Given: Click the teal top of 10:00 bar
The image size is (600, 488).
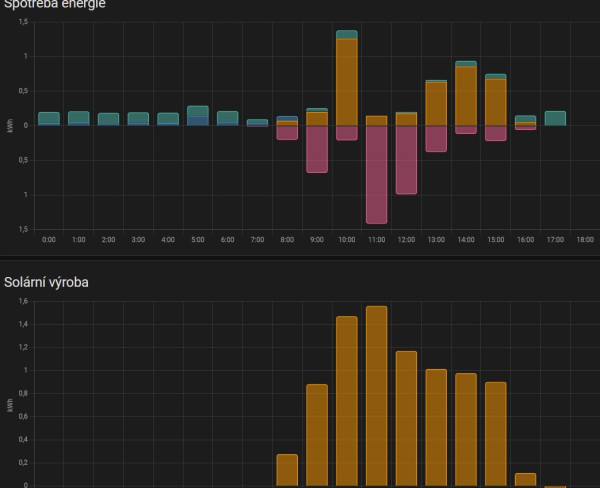Looking at the screenshot, I should (347, 34).
